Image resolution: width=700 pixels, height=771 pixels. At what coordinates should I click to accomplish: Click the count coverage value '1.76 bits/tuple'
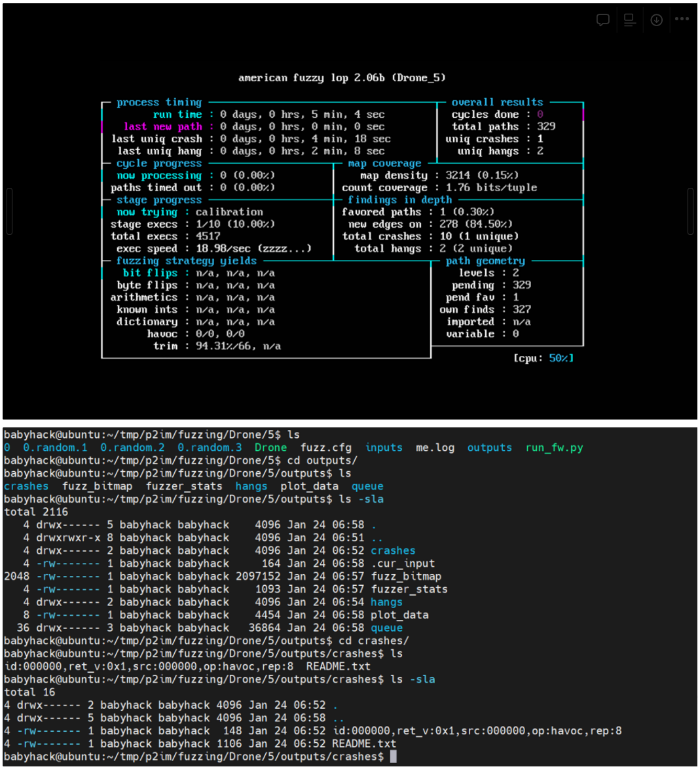(491, 188)
